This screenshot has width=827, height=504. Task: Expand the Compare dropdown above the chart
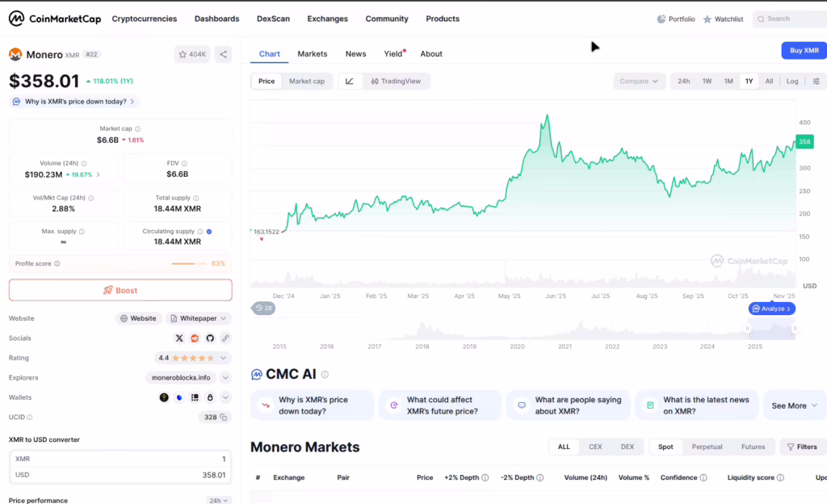click(x=640, y=81)
